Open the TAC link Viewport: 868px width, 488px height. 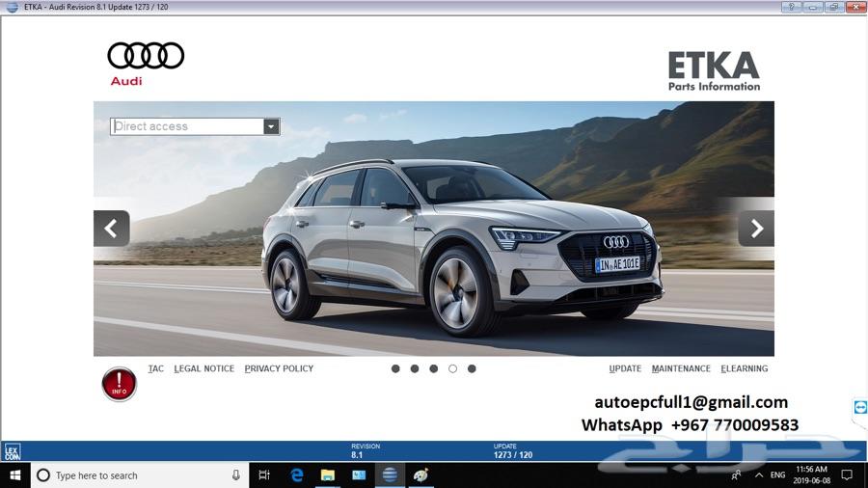pyautogui.click(x=156, y=368)
